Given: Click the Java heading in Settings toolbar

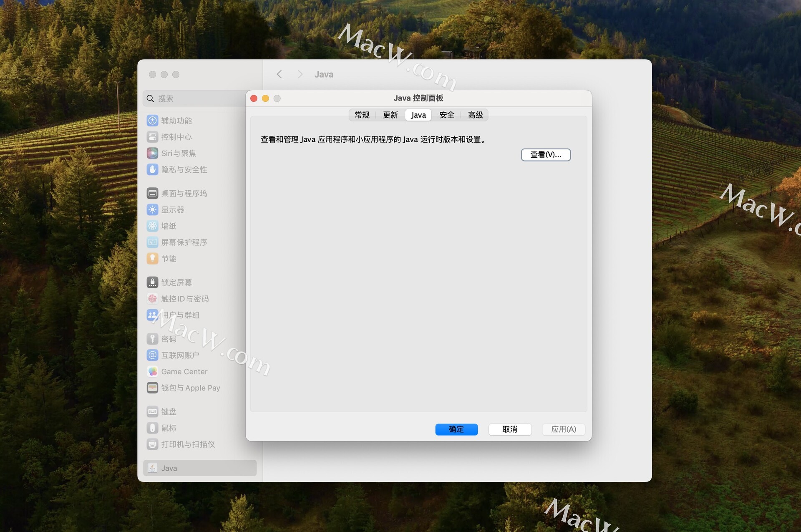Looking at the screenshot, I should click(324, 74).
